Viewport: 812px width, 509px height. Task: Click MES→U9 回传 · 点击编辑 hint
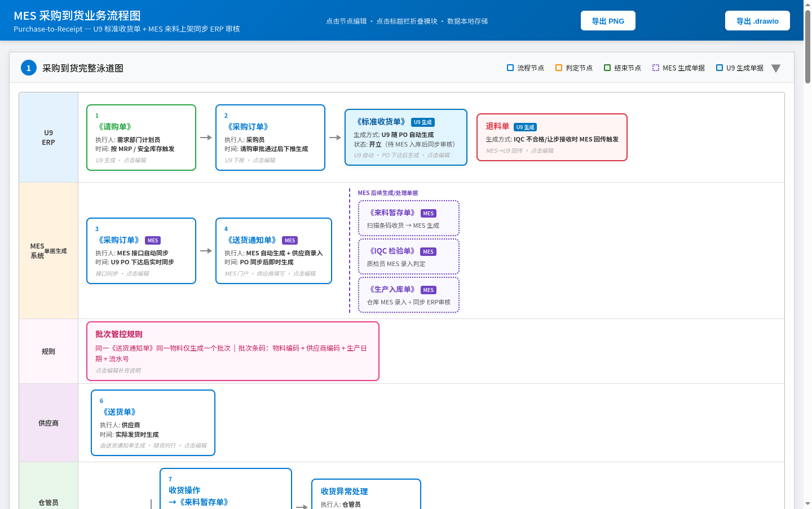tap(520, 151)
